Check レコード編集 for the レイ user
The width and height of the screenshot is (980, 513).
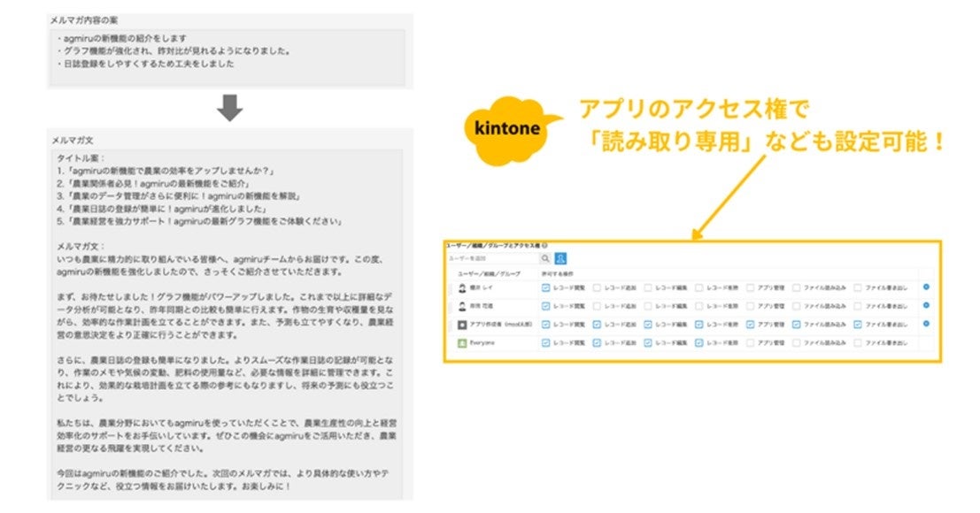(648, 288)
